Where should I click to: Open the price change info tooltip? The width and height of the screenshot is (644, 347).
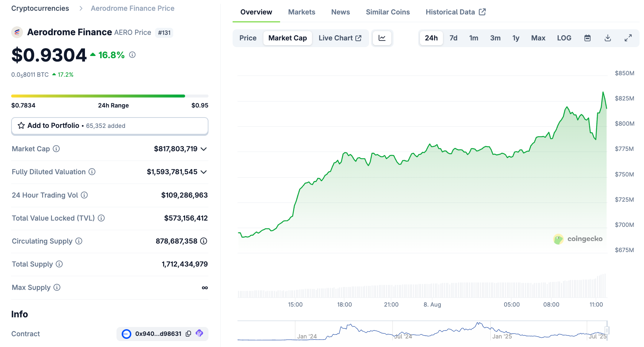132,55
